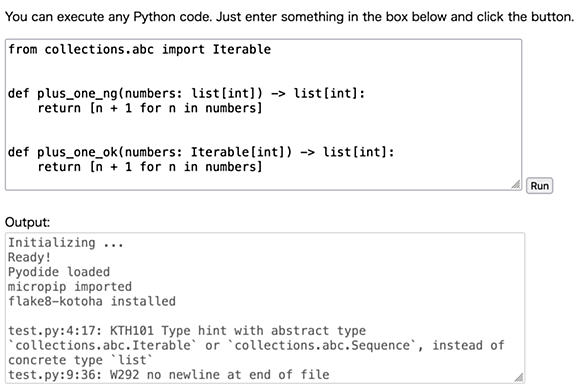Image resolution: width=586 pixels, height=391 pixels.
Task: Grab the output box resize handle
Action: [x=519, y=378]
